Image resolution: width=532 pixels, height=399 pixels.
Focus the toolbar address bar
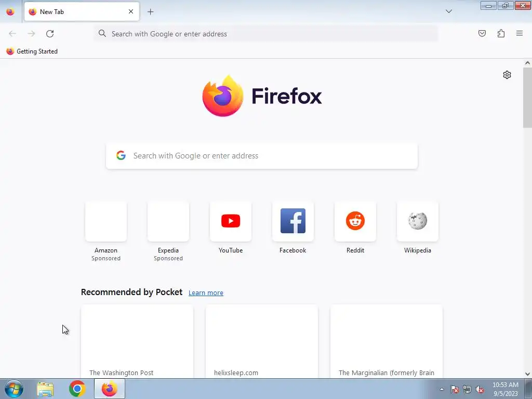point(265,34)
